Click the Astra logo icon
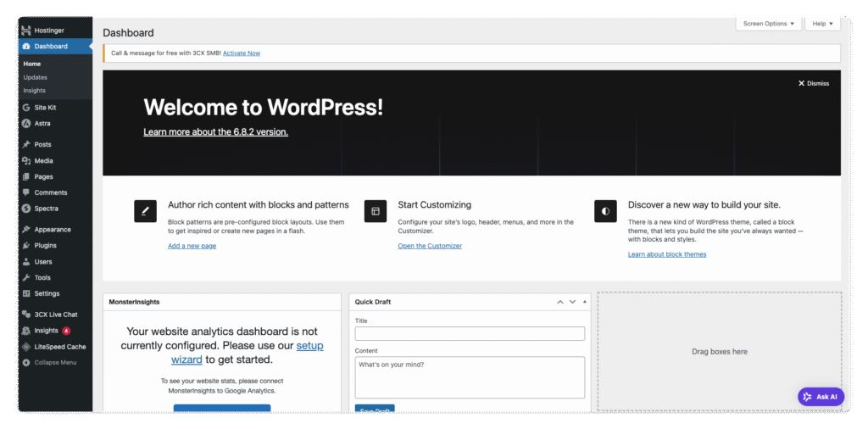The height and width of the screenshot is (429, 868). point(26,124)
